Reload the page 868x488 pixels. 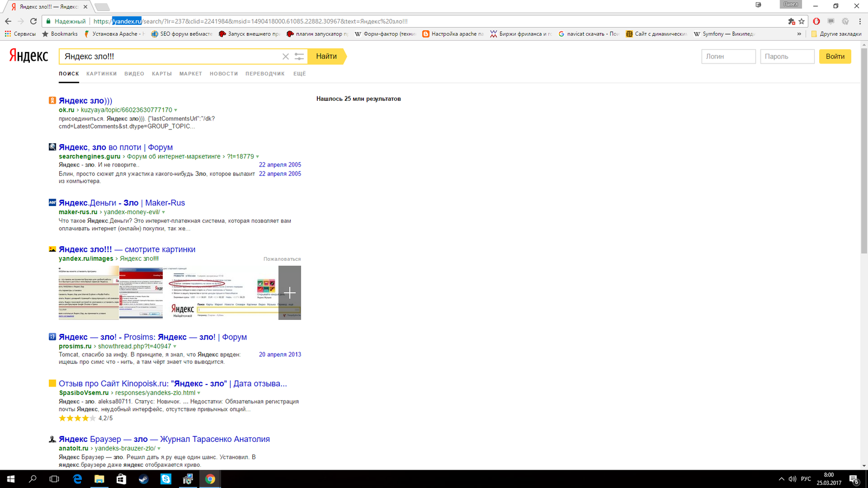(x=34, y=21)
